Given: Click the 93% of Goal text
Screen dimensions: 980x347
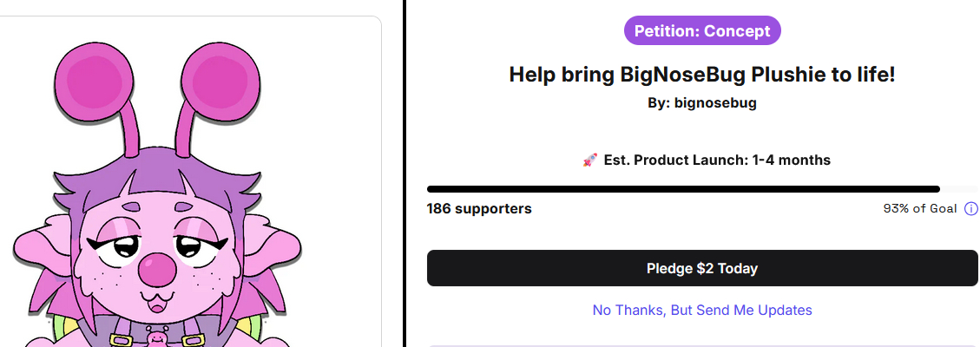Looking at the screenshot, I should coord(919,209).
